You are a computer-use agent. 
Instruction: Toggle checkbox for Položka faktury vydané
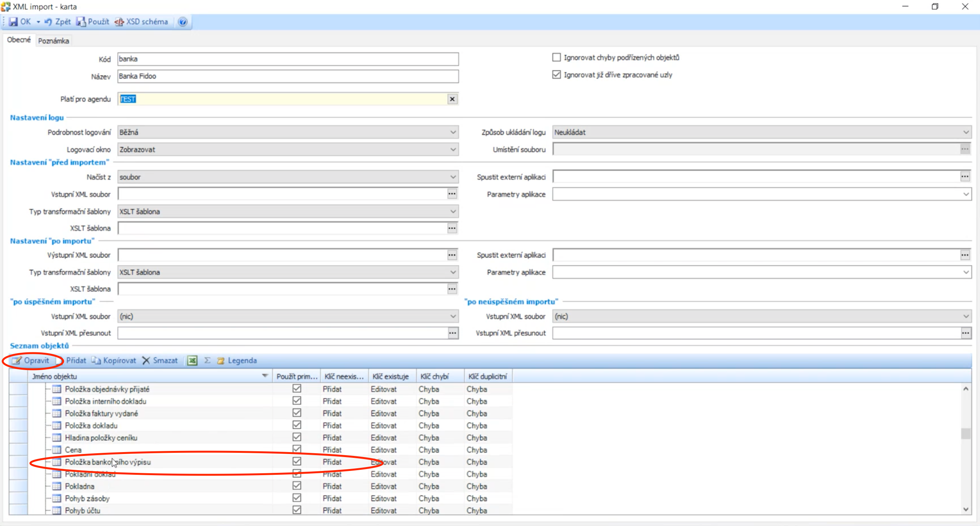[x=297, y=413]
